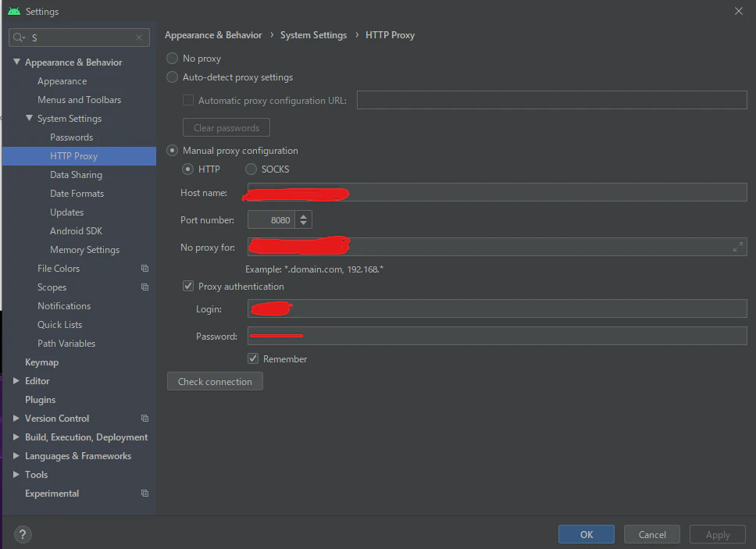Expand Build, Execution, Deployment node
The image size is (756, 549).
click(x=16, y=437)
